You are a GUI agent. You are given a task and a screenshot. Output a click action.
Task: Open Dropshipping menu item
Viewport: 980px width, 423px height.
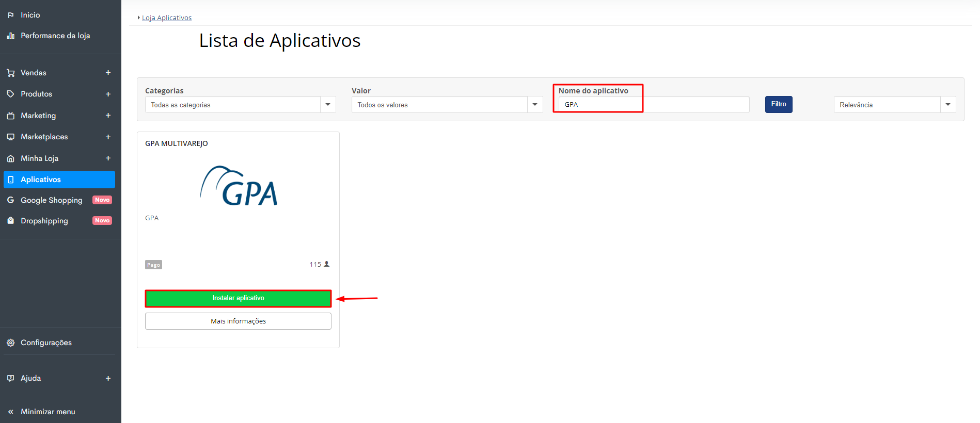pyautogui.click(x=44, y=221)
